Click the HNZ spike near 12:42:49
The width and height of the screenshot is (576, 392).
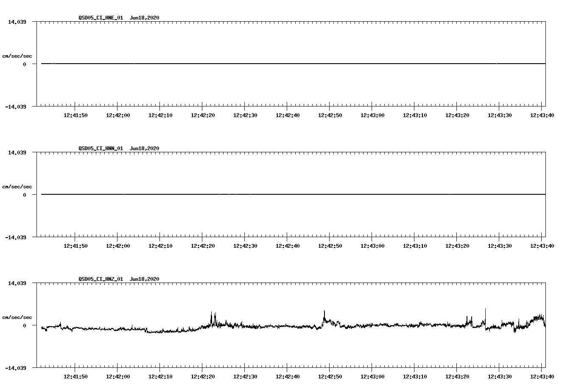pyautogui.click(x=324, y=316)
